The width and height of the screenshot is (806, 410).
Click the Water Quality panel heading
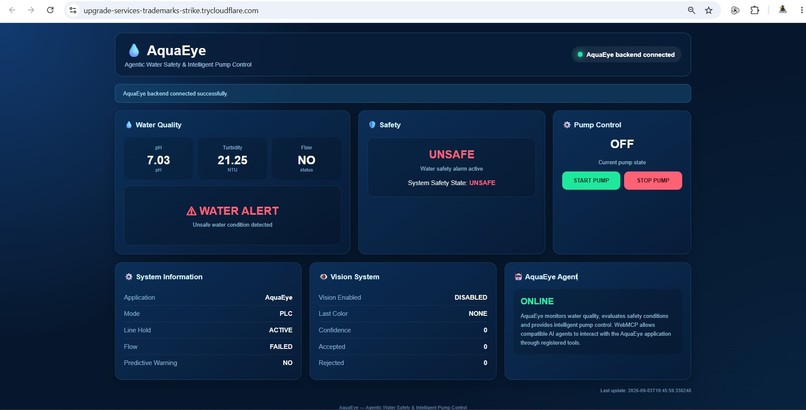(x=158, y=125)
